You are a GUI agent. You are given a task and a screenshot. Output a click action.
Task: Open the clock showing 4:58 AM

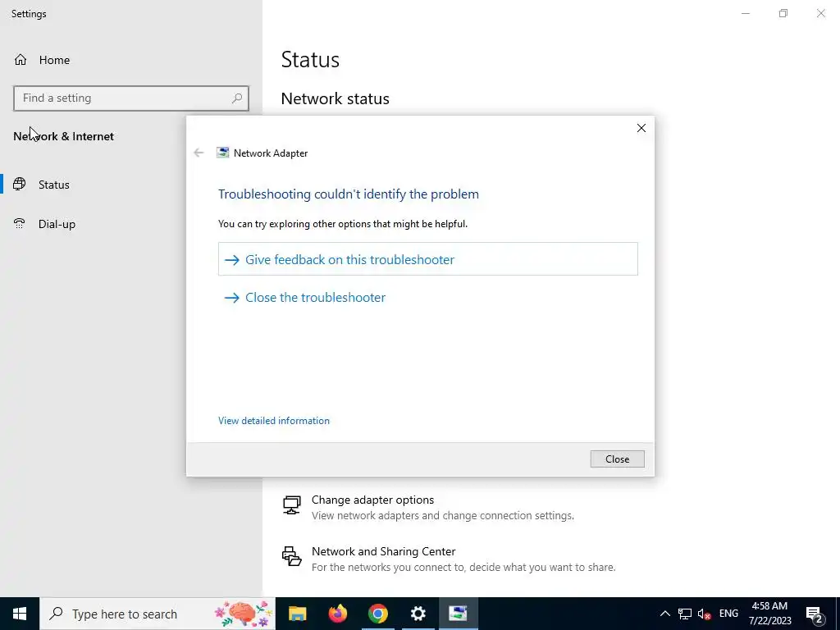click(769, 614)
